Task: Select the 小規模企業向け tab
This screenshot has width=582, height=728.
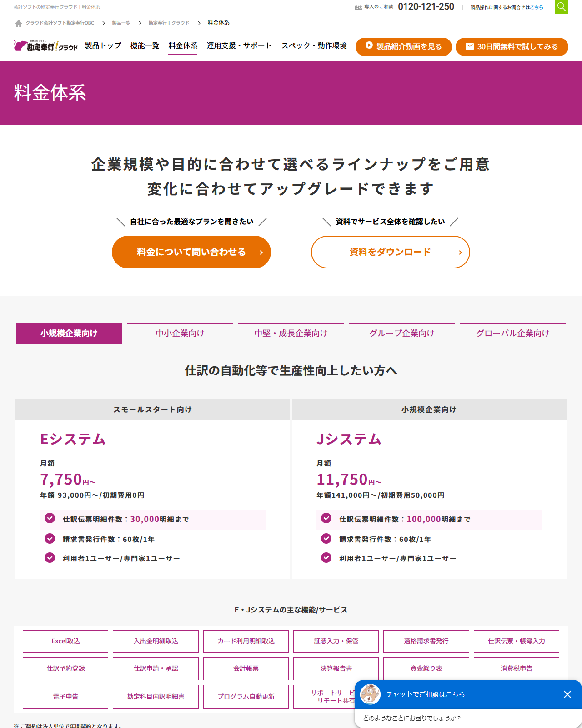Action: 69,334
